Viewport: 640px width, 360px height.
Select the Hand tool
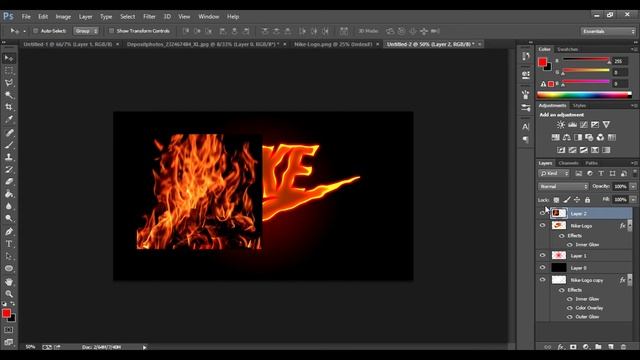(9, 282)
